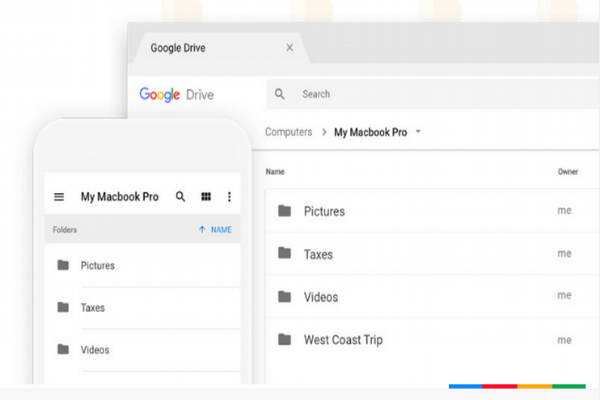Open the three-dot overflow menu on phone
600x400 pixels.
coord(229,197)
